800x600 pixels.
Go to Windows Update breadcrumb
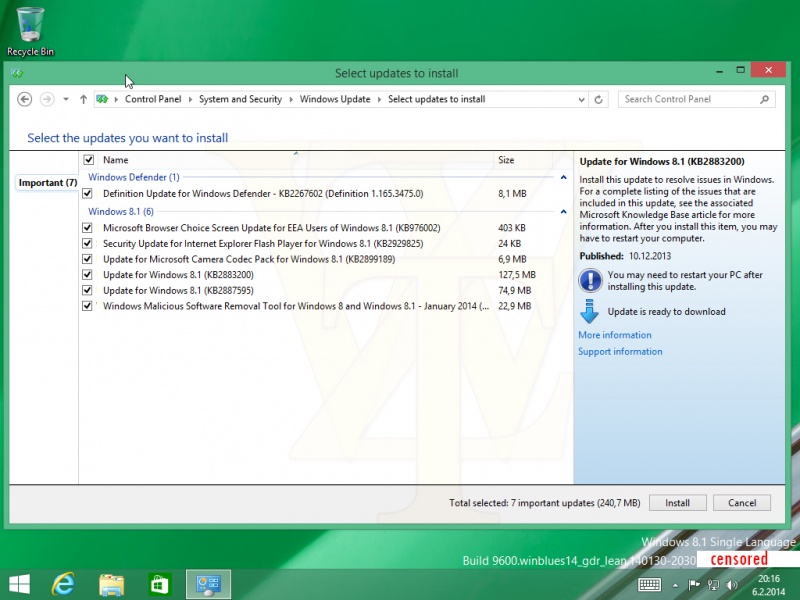(335, 99)
